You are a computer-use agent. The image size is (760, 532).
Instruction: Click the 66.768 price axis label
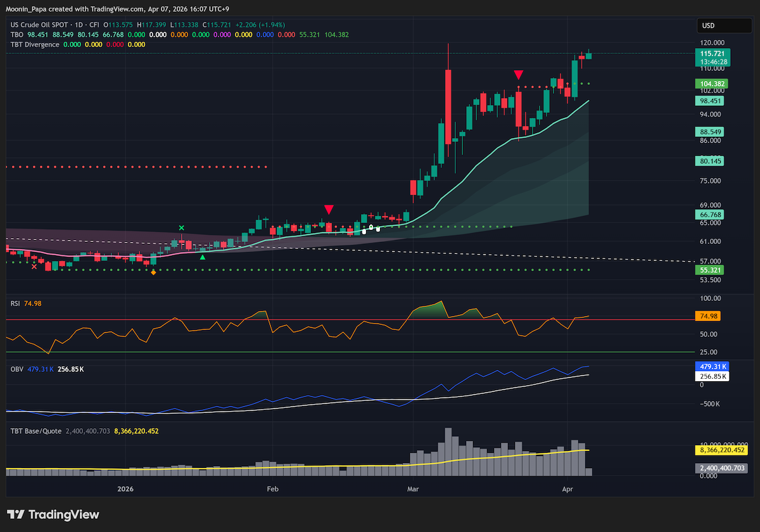click(710, 215)
